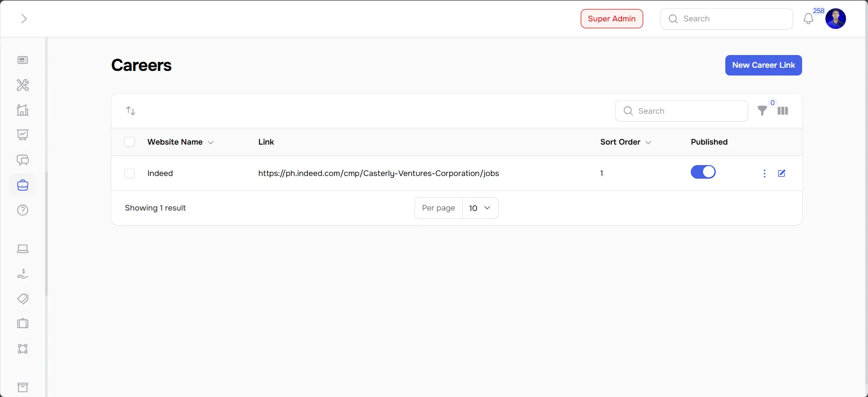Open three-dot actions menu for Indeed
Image resolution: width=868 pixels, height=397 pixels.
point(764,173)
